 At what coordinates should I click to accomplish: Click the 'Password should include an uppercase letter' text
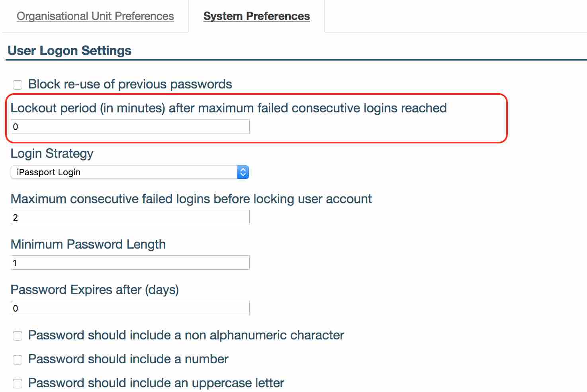[156, 383]
